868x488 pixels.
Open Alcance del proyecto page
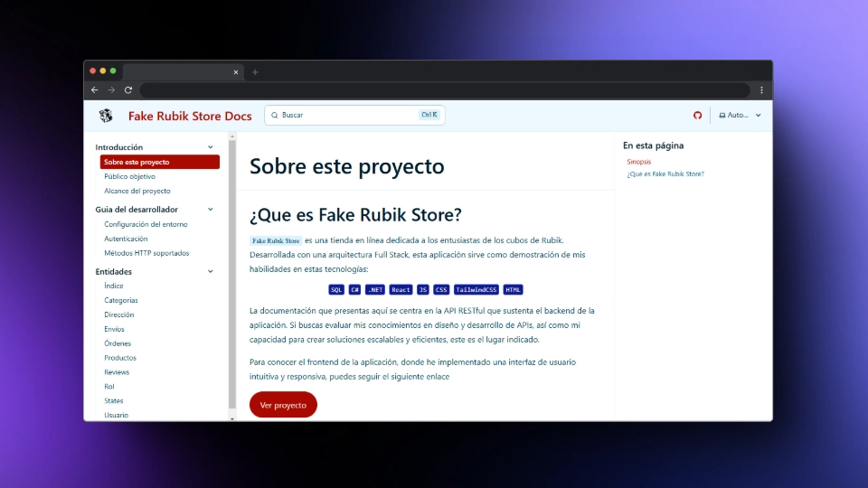coord(137,191)
